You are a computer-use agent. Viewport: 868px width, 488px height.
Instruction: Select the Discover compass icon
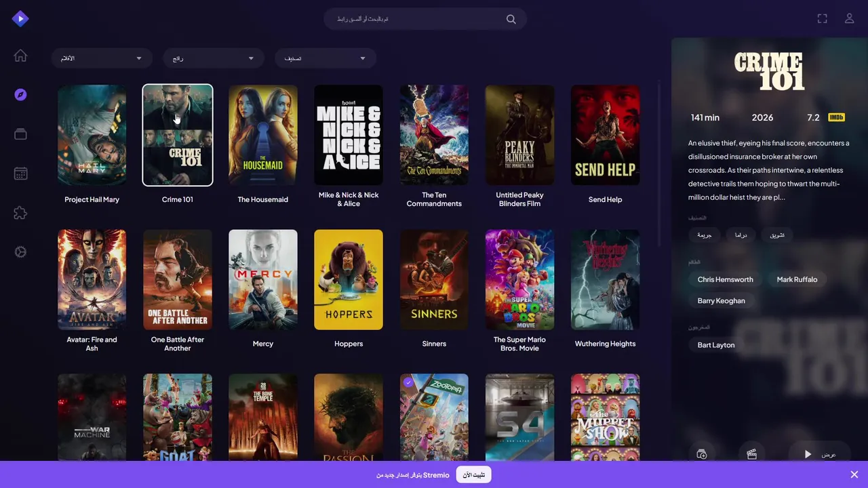click(20, 95)
